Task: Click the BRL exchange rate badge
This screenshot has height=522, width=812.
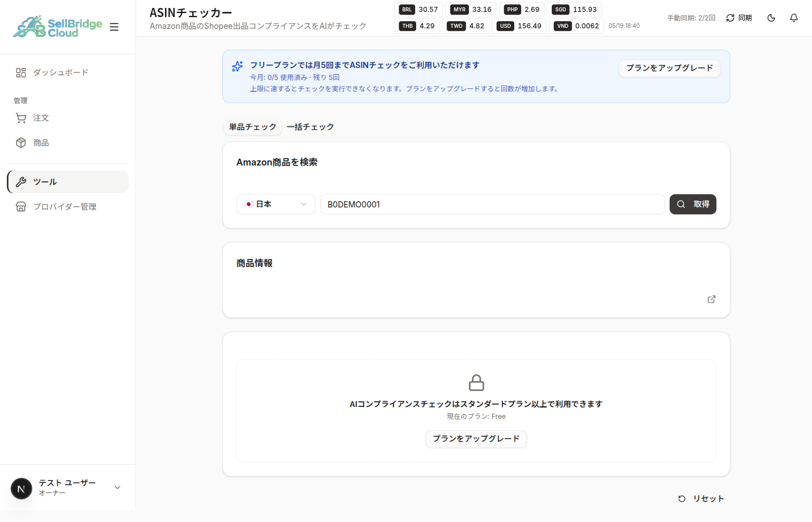Action: tap(418, 10)
